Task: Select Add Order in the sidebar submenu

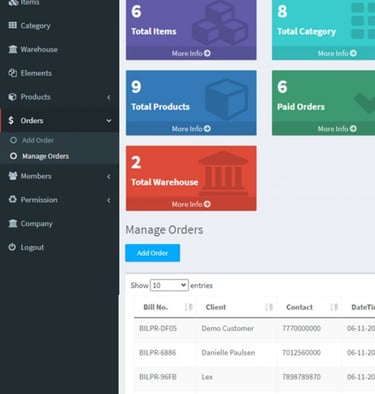Action: pos(38,140)
